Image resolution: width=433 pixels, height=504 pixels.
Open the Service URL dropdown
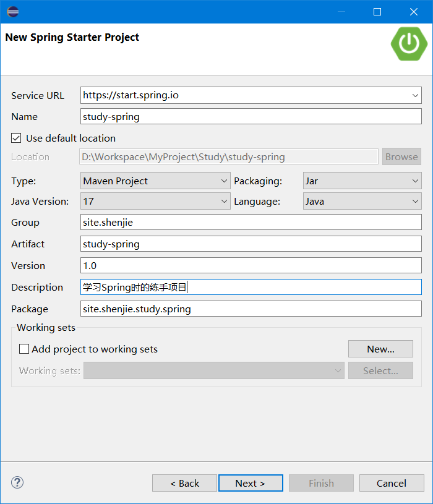[415, 95]
